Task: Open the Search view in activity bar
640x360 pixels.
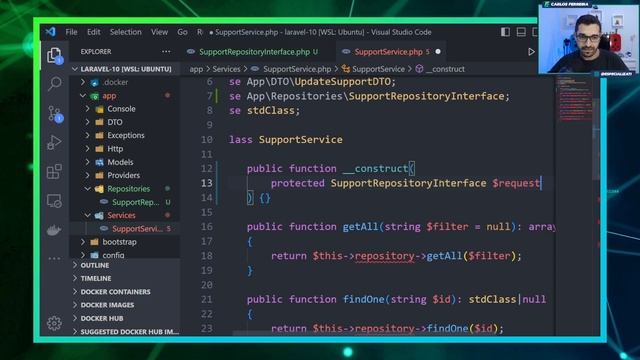Action: pyautogui.click(x=54, y=83)
